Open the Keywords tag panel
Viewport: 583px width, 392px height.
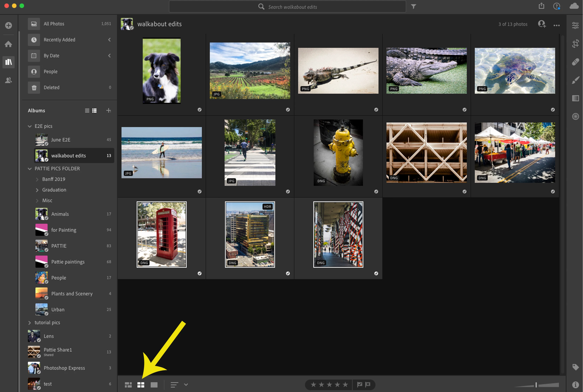point(575,367)
